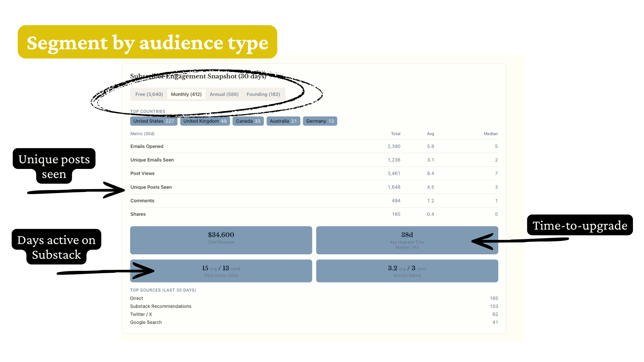The image size is (644, 362).
Task: Click the Post Views metric row
Action: (143, 173)
